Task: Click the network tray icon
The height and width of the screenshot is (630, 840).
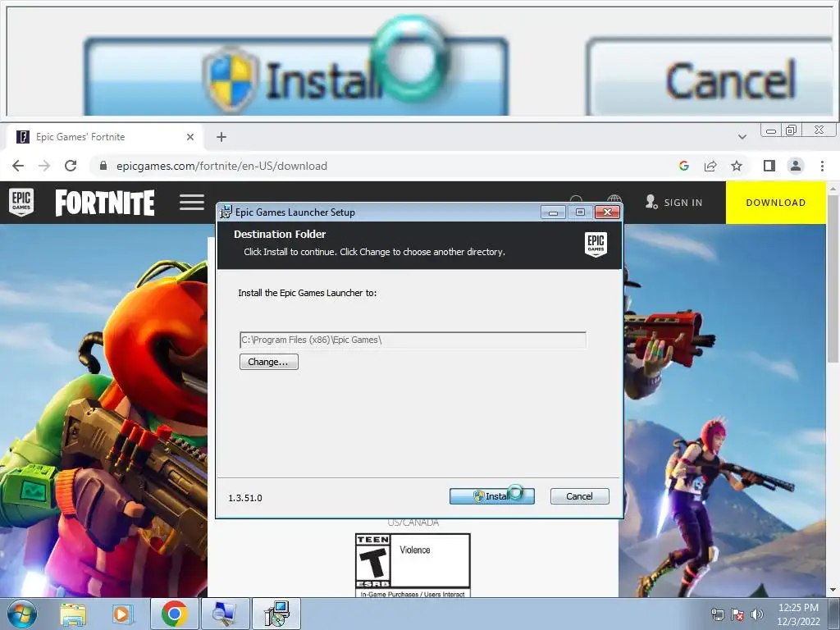Action: click(x=717, y=614)
